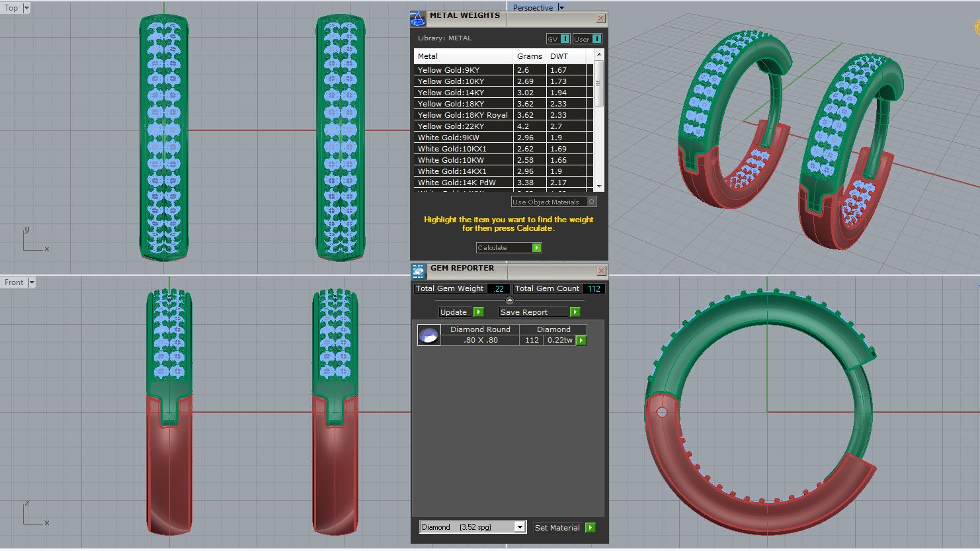Click the Update button in Gem Reporter

click(461, 312)
